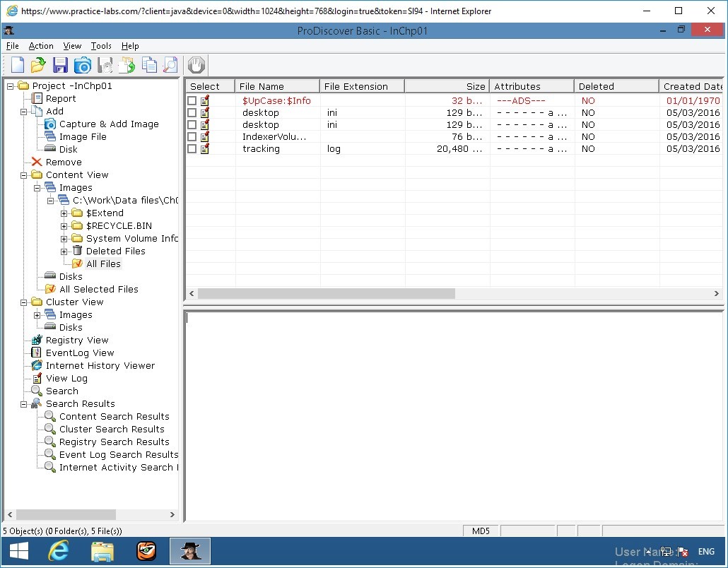Expand the $Extend folder

pyautogui.click(x=64, y=213)
